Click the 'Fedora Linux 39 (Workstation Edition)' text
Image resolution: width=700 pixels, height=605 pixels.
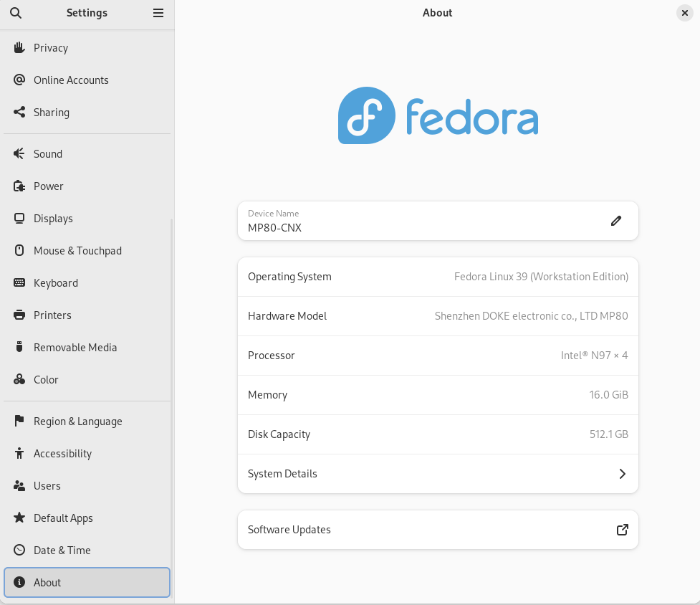pos(541,277)
